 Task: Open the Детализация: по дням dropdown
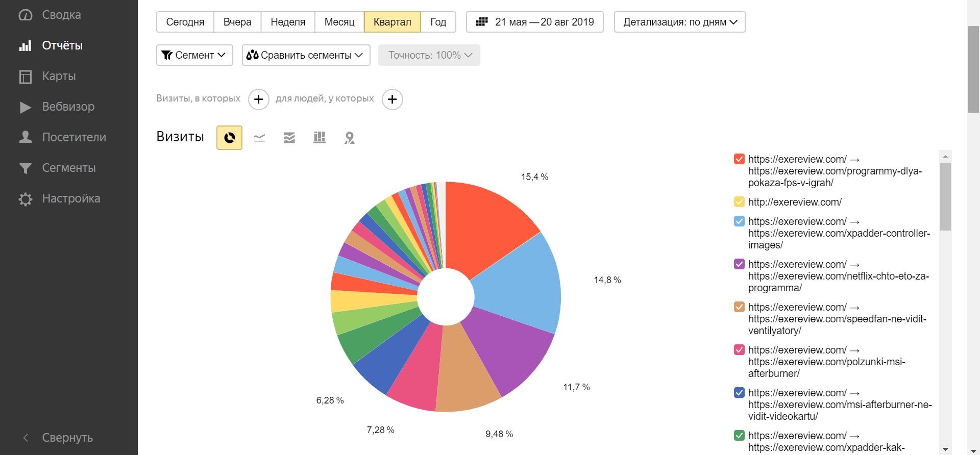[680, 22]
